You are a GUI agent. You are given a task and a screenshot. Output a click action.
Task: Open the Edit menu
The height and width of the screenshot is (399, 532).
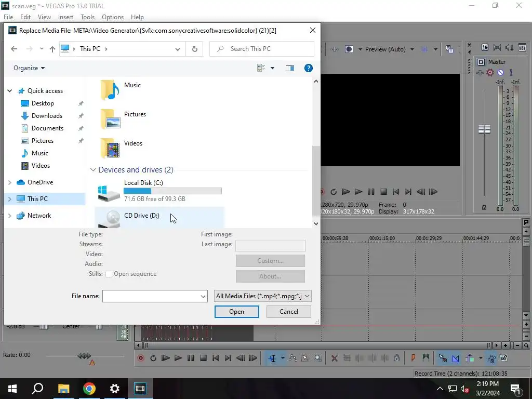[x=25, y=17]
